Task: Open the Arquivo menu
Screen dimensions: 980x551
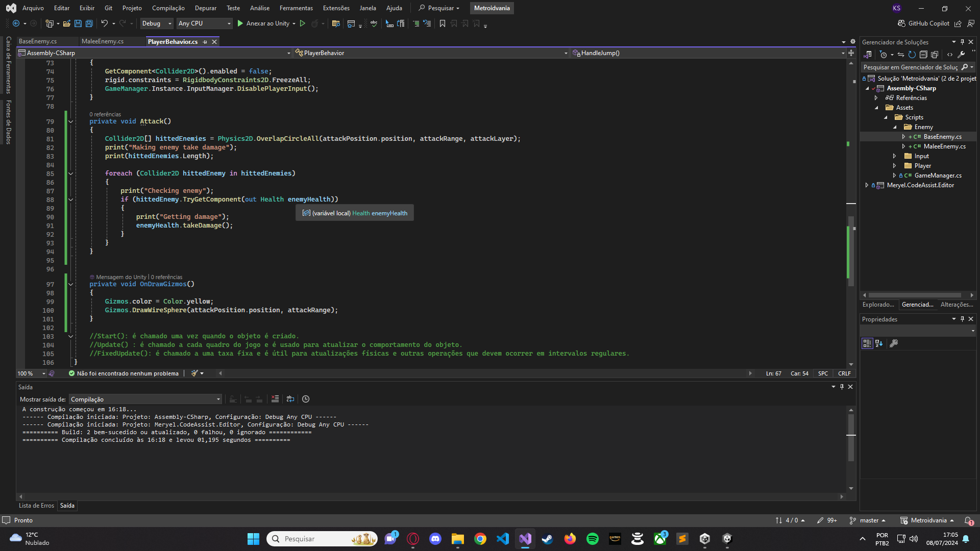Action: (x=33, y=8)
